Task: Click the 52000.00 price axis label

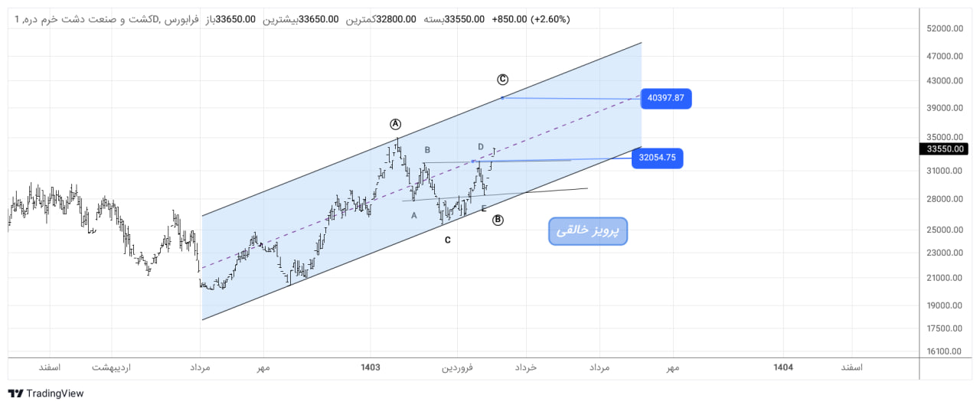Action: click(x=944, y=28)
